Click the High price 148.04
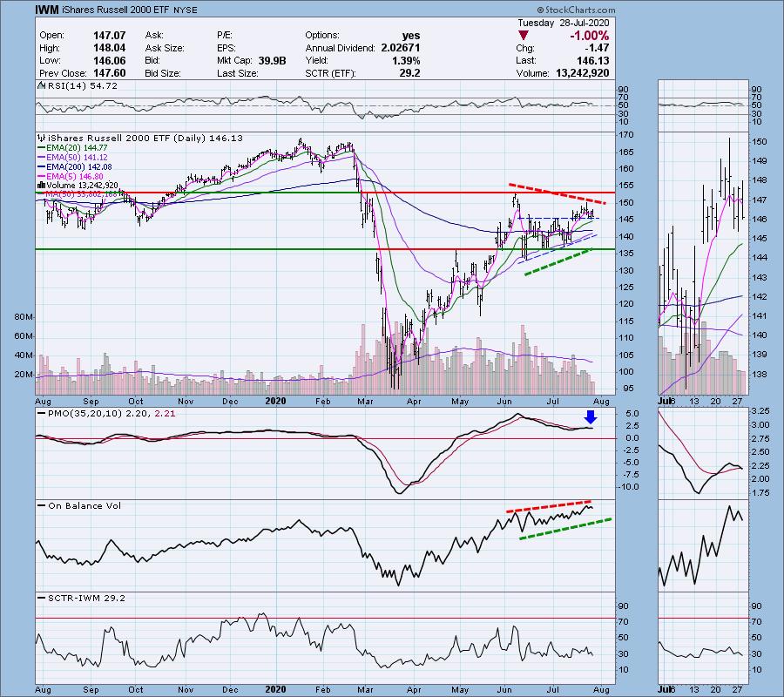This screenshot has height=697, width=784. coord(110,48)
